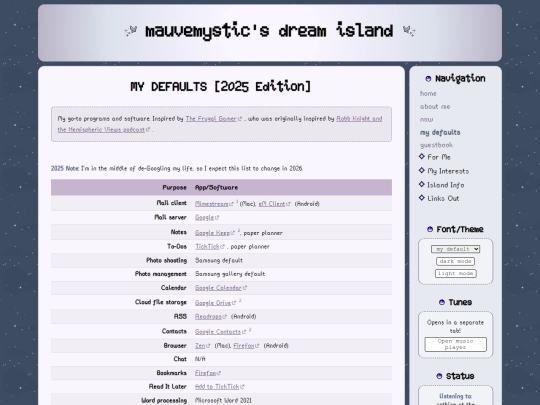Open the Robb Knight Hemispheric Views podcast link
540x405 pixels.
359,119
